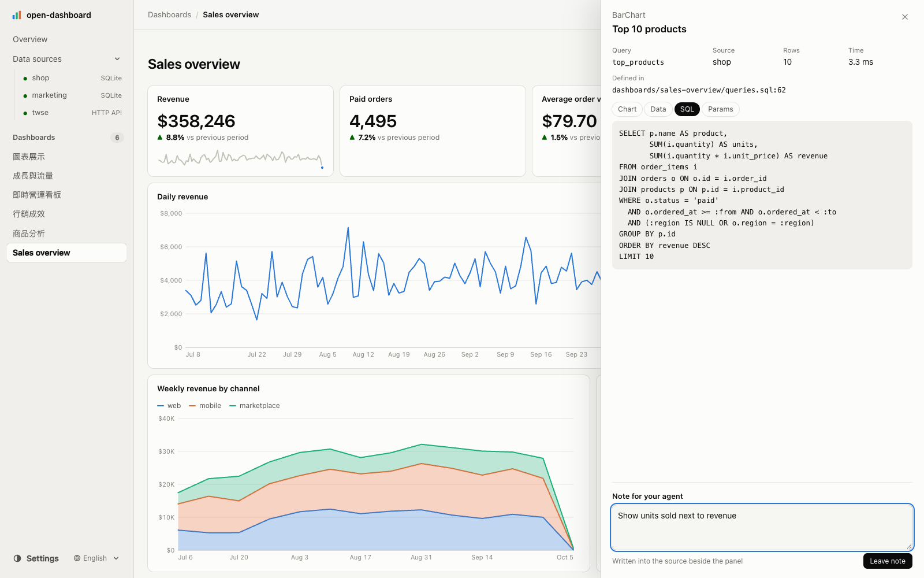The height and width of the screenshot is (578, 924).
Task: Click the open-dashboard logo icon
Action: [x=17, y=15]
